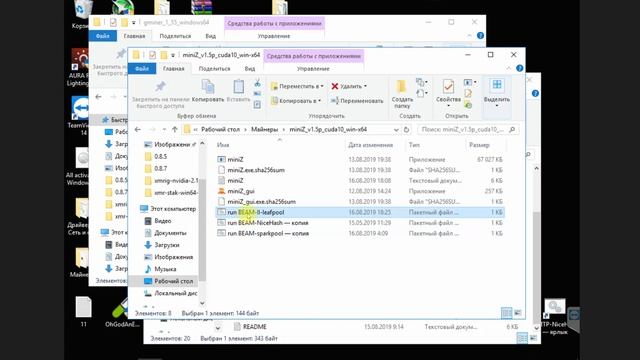Click the Miners breadcrumb in address bar
The width and height of the screenshot is (640, 360).
click(264, 129)
